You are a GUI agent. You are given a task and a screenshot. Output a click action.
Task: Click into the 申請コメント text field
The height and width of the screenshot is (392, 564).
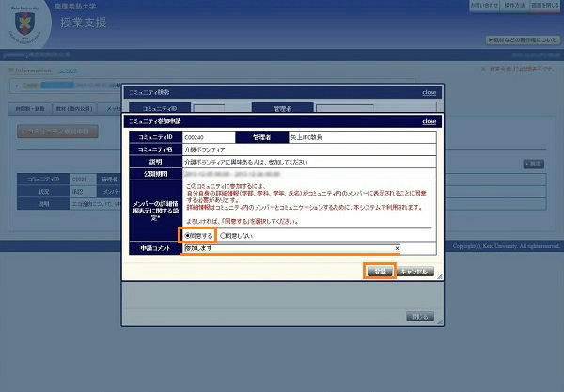[282, 248]
